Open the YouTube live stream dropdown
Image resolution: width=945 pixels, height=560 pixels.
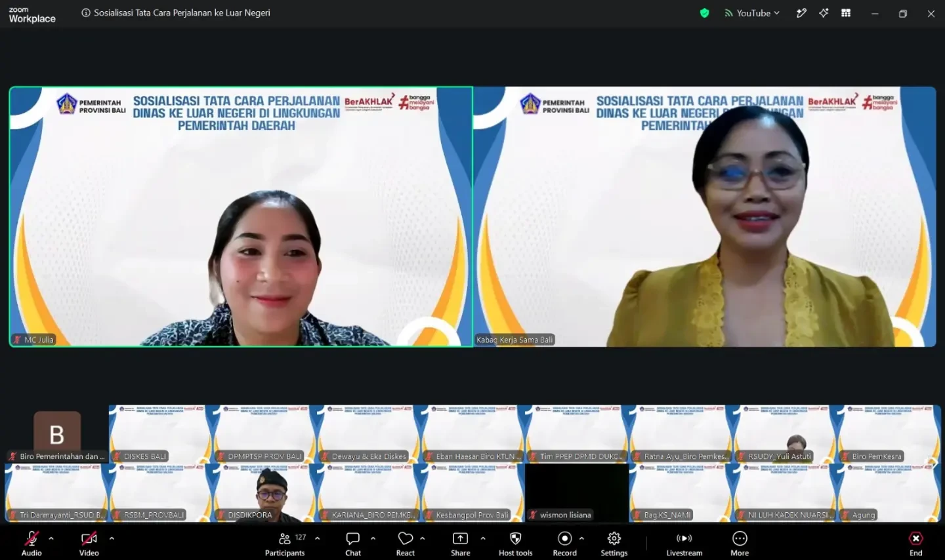click(751, 13)
